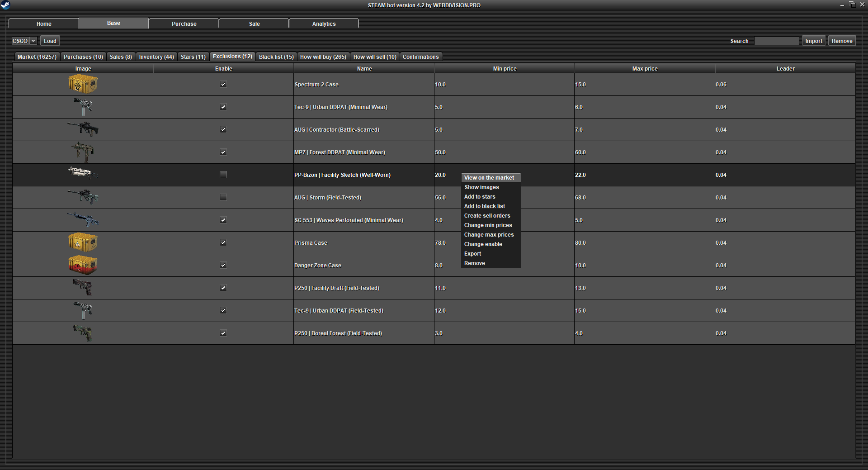Image resolution: width=868 pixels, height=470 pixels.
Task: Enable the AUG Storm (Field-Tested) checkbox
Action: coord(223,197)
